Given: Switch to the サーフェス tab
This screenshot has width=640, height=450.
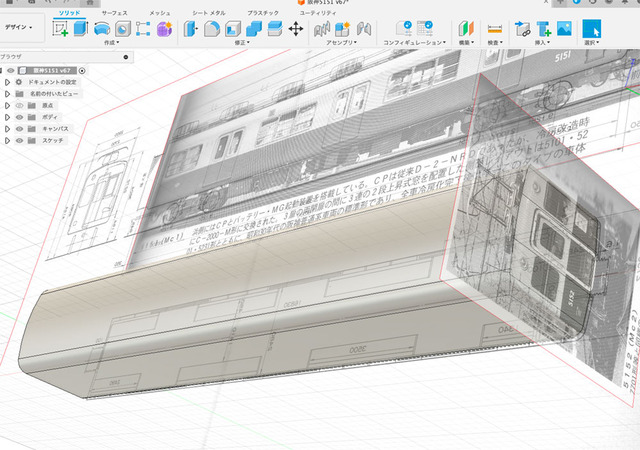Looking at the screenshot, I should click(114, 13).
